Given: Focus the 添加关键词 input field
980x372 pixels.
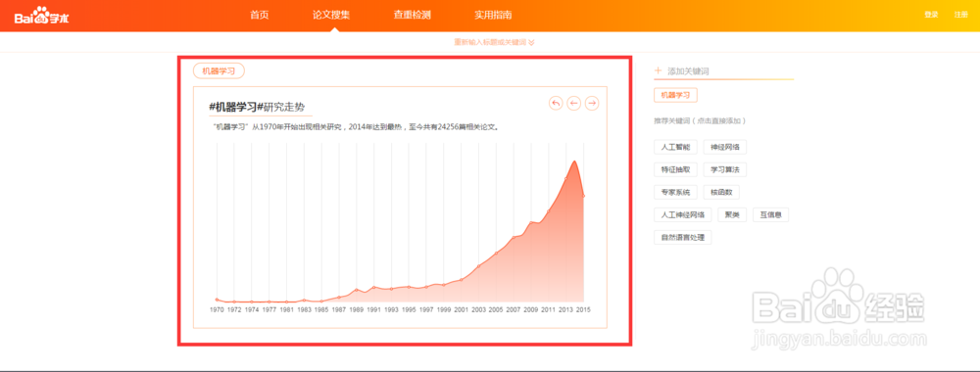Looking at the screenshot, I should tap(724, 71).
